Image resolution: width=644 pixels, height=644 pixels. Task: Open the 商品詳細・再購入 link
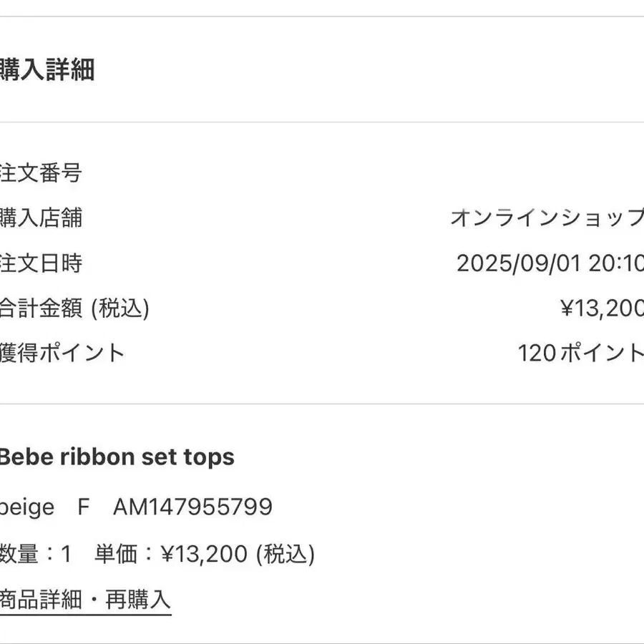click(84, 600)
